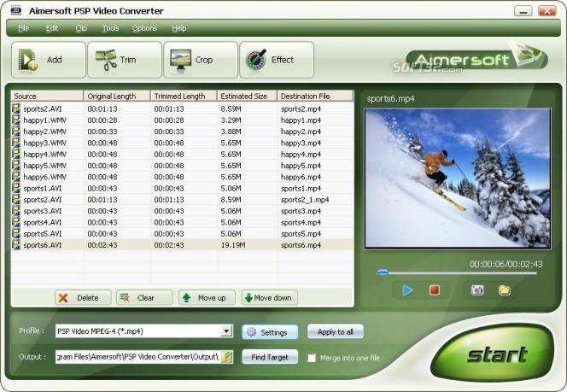The height and width of the screenshot is (392, 567).
Task: Sort by Destination File column header
Action: click(315, 97)
